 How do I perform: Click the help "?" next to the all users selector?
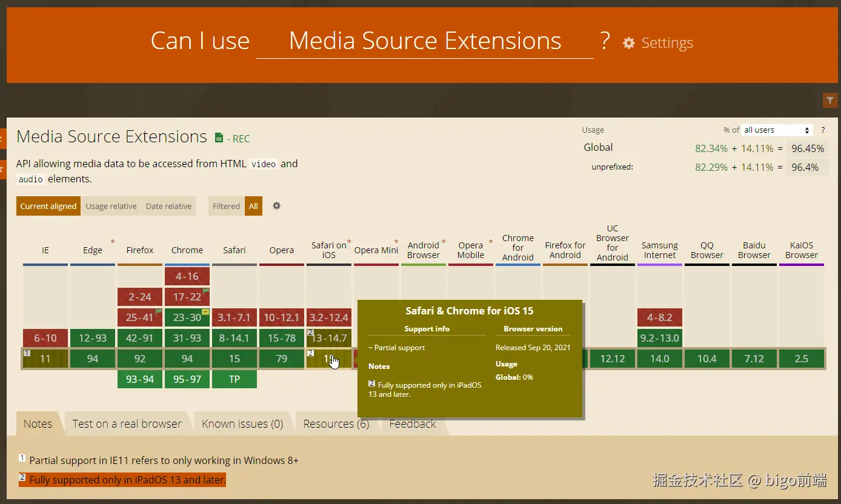822,130
